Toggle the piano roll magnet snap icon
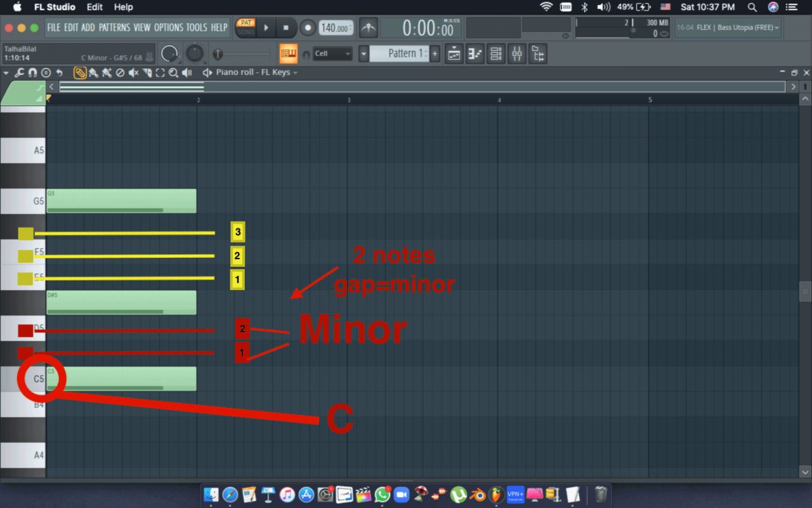812x508 pixels. (32, 72)
